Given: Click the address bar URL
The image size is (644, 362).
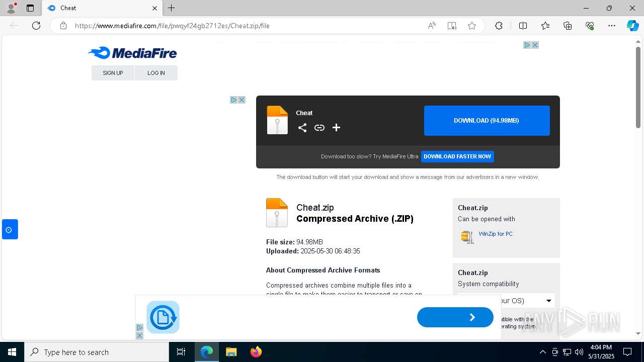Looking at the screenshot, I should point(172,26).
